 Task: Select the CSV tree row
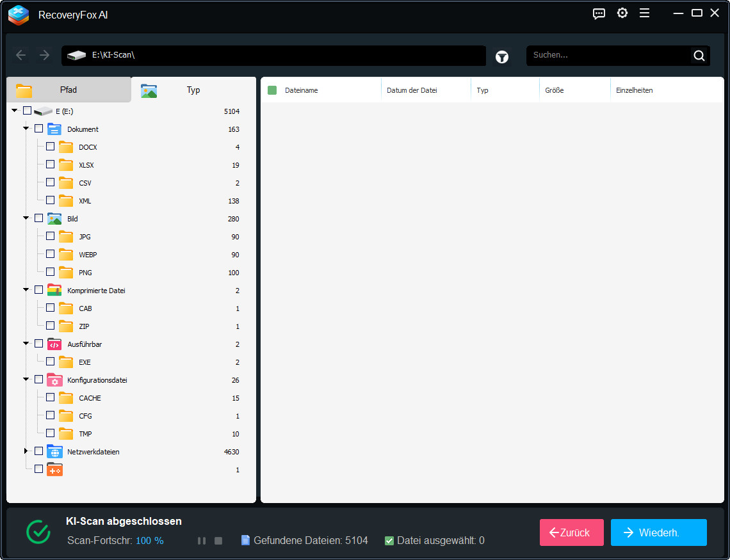coord(131,183)
